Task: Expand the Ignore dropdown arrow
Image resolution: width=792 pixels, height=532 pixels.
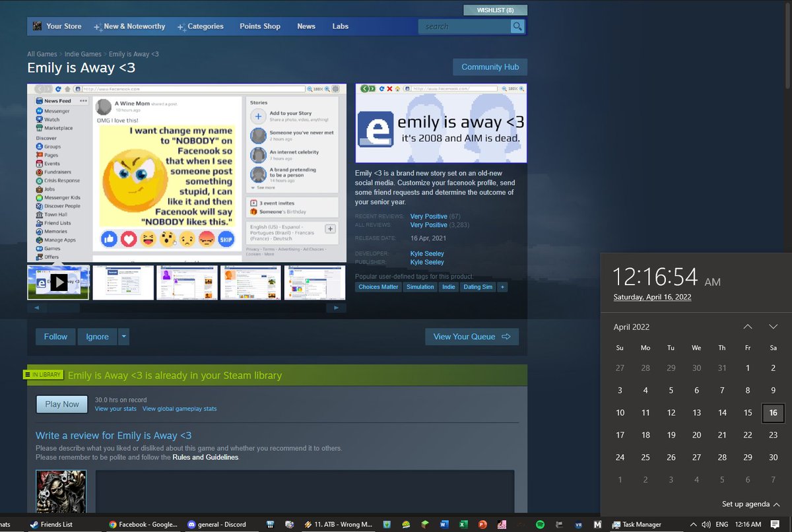Action: (x=123, y=337)
